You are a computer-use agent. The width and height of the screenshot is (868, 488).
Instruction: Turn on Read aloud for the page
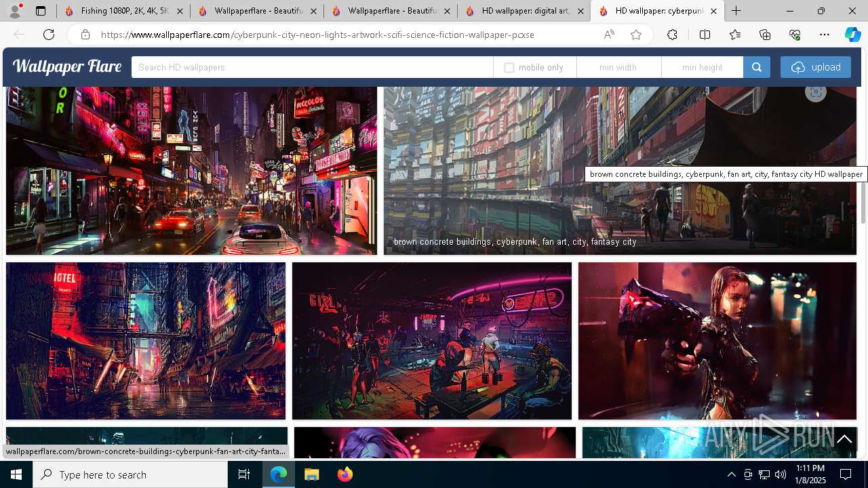[x=609, y=35]
